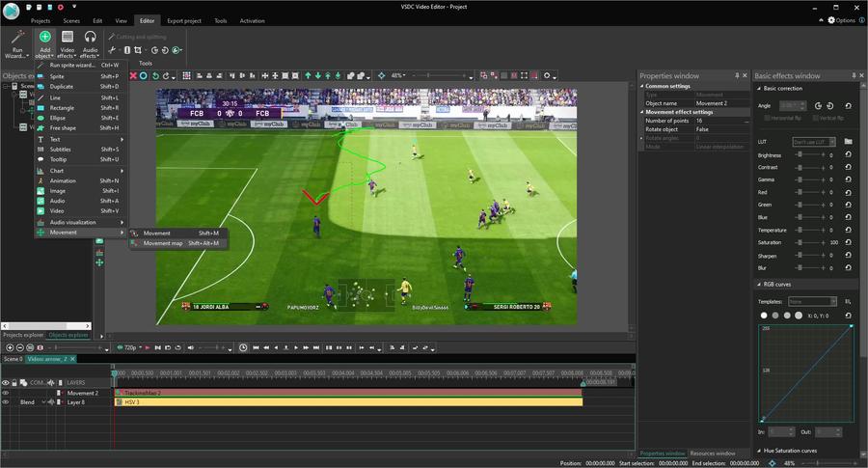The image size is (868, 468).
Task: Toggle Horizontal flip checkbox
Action: [768, 118]
